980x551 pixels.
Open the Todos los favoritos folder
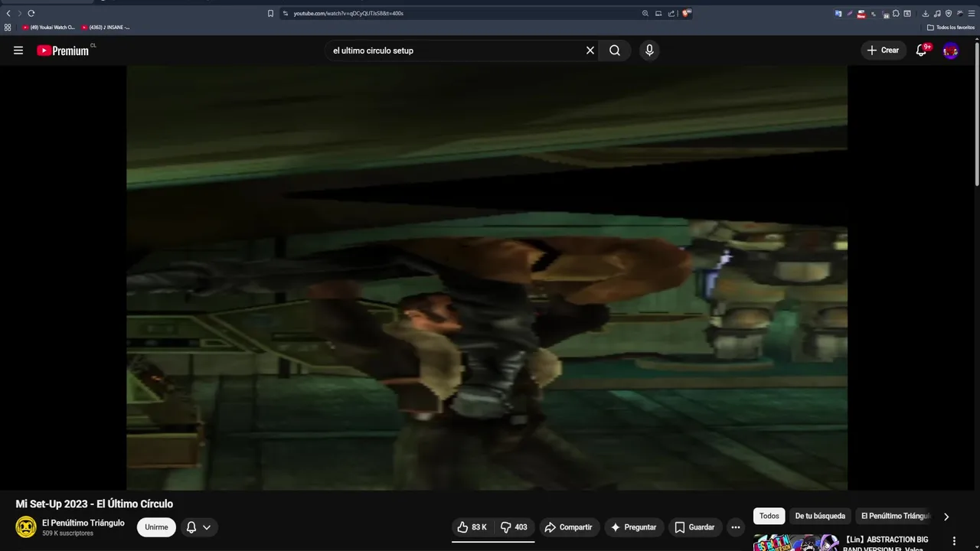(951, 28)
